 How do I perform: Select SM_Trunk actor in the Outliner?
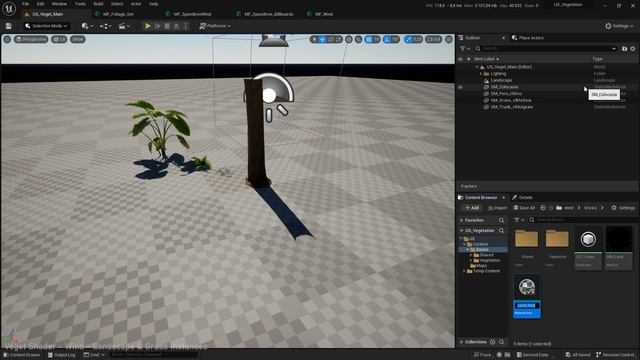(x=511, y=107)
